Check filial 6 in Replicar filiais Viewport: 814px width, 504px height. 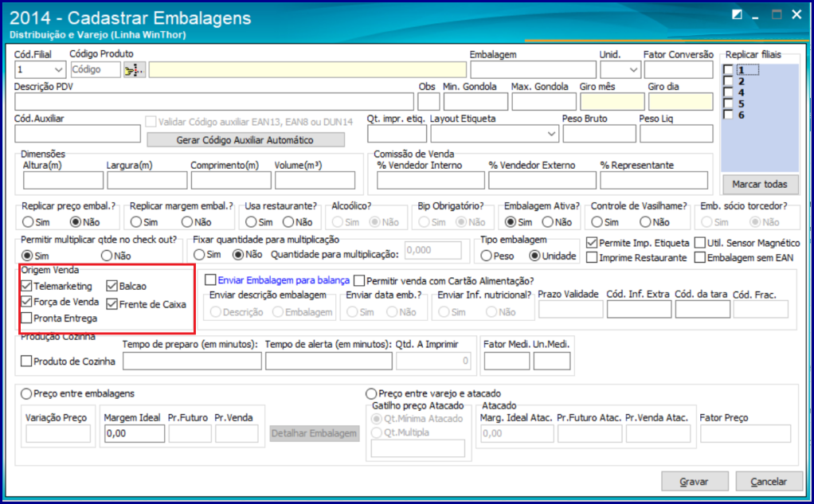tap(728, 115)
